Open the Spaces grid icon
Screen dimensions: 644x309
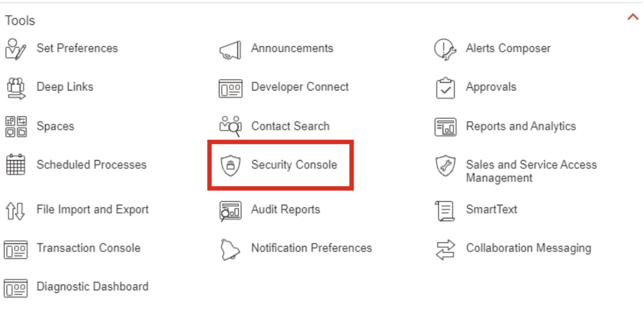click(x=15, y=127)
